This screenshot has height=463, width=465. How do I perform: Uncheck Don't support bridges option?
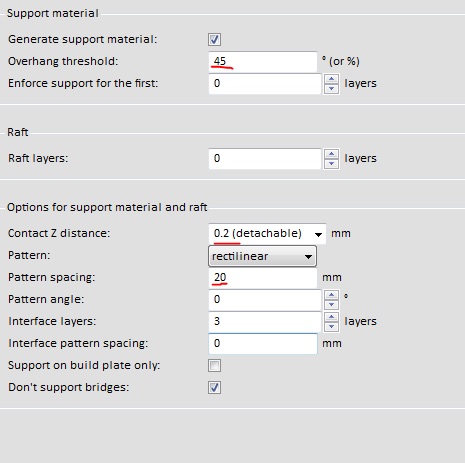pyautogui.click(x=214, y=387)
